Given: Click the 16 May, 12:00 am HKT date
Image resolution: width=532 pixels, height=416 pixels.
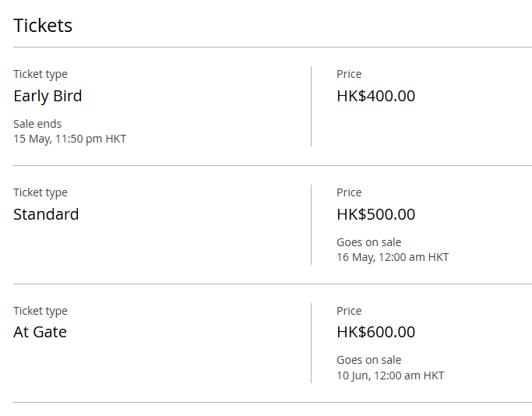Looking at the screenshot, I should point(393,257).
